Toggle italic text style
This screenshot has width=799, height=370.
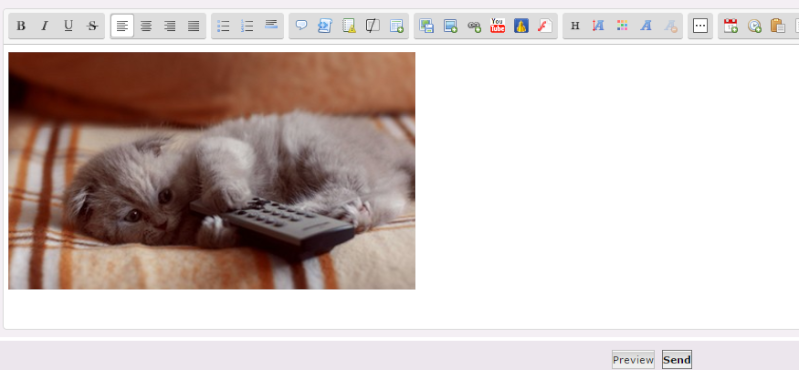[x=45, y=26]
